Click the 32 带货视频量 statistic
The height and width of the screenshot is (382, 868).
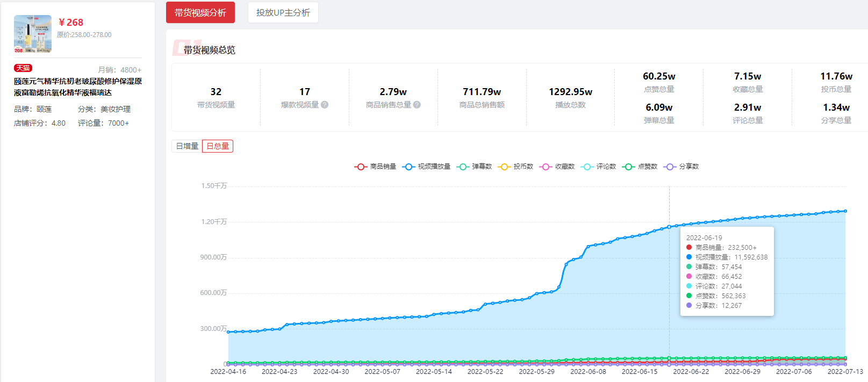coord(216,98)
